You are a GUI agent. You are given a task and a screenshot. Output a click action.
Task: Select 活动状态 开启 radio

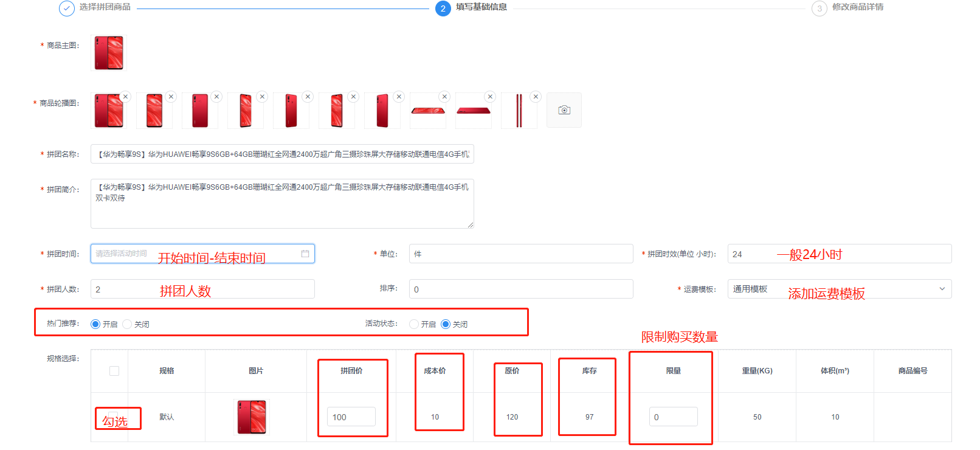pos(414,324)
